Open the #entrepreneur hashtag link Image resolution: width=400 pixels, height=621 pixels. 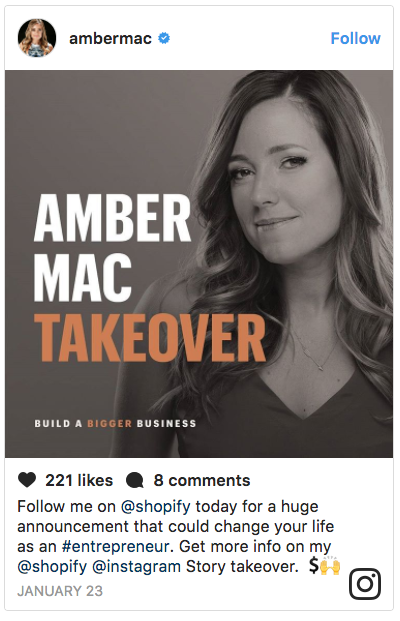(x=117, y=547)
